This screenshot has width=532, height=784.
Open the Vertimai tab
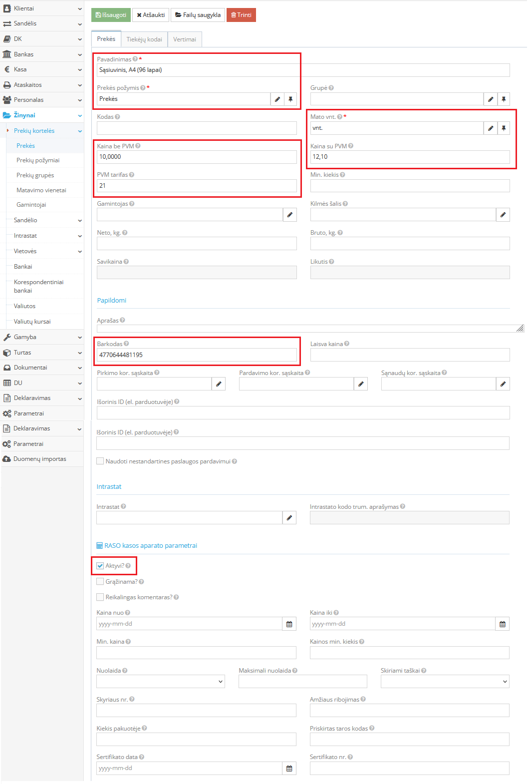click(x=185, y=39)
